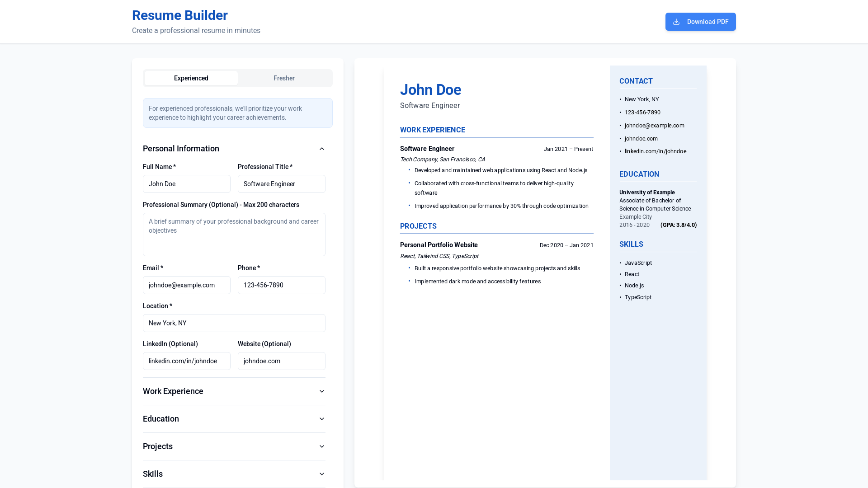Viewport: 868px width, 488px height.
Task: Click the EDUCATION heading in preview sidebar
Action: point(639,174)
